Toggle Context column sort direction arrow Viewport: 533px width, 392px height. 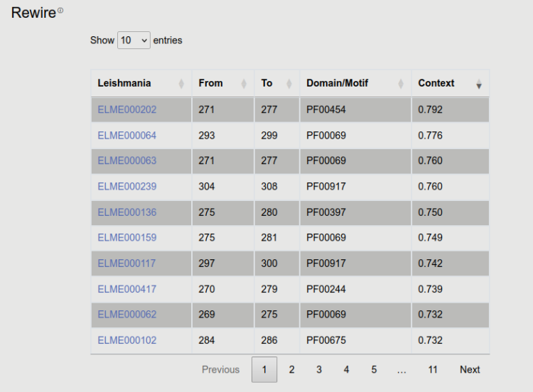[479, 84]
